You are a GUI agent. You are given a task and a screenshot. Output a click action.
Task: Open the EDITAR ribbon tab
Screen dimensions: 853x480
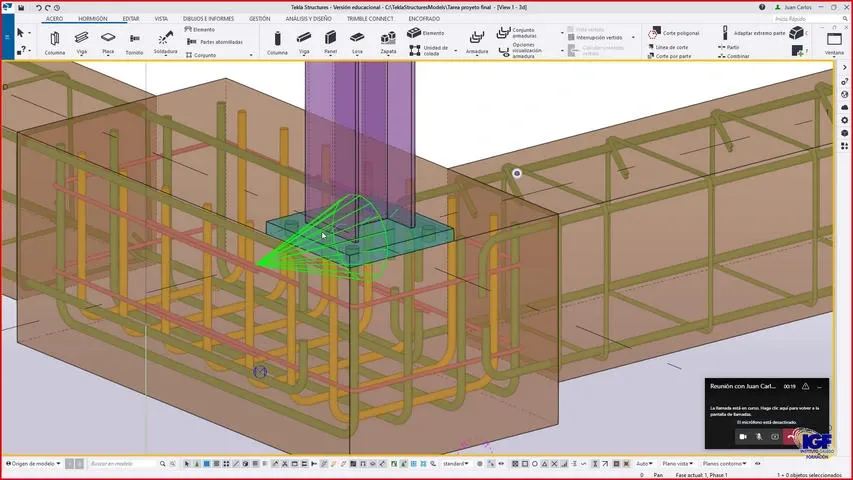tap(131, 19)
